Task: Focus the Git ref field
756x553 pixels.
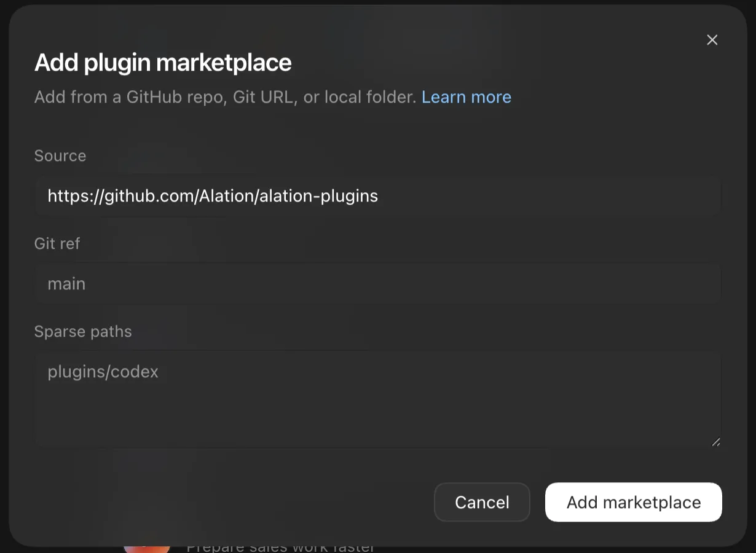Action: click(x=377, y=284)
